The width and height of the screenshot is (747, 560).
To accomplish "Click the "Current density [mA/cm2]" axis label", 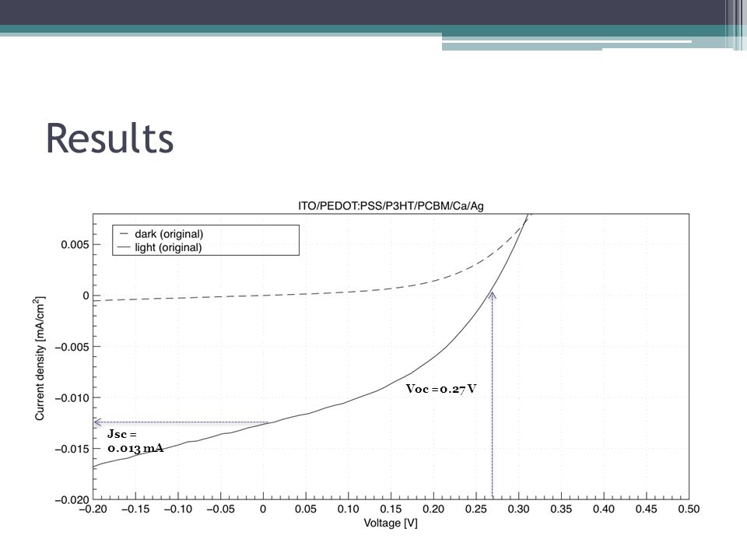I will point(39,359).
